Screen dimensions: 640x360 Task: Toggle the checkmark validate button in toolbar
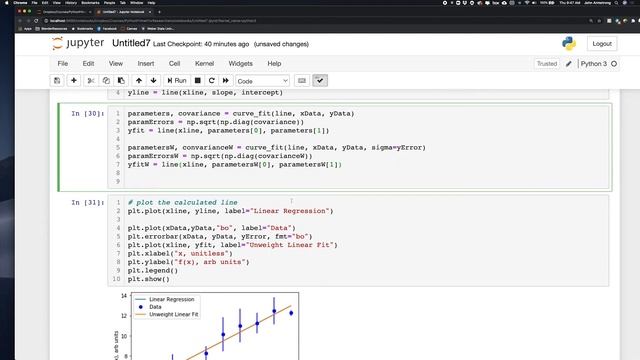coord(320,81)
